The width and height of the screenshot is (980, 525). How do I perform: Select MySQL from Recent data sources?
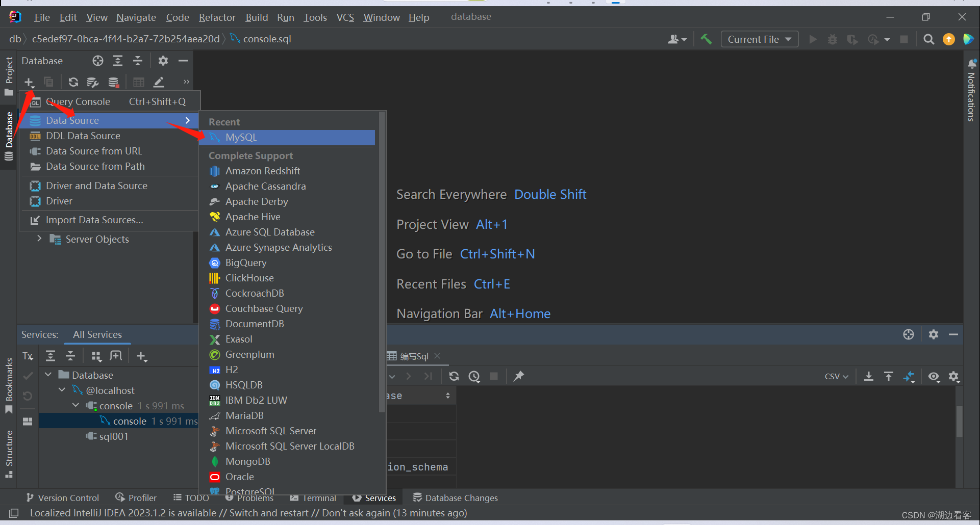point(288,137)
